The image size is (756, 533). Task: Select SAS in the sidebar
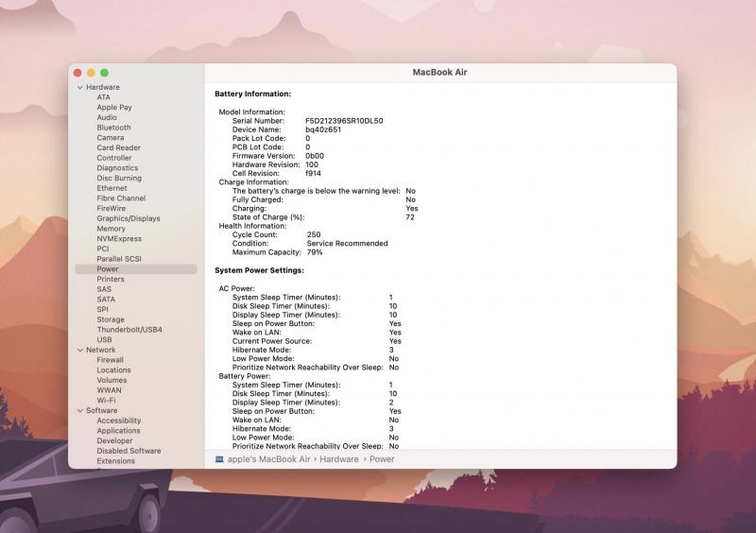point(104,290)
